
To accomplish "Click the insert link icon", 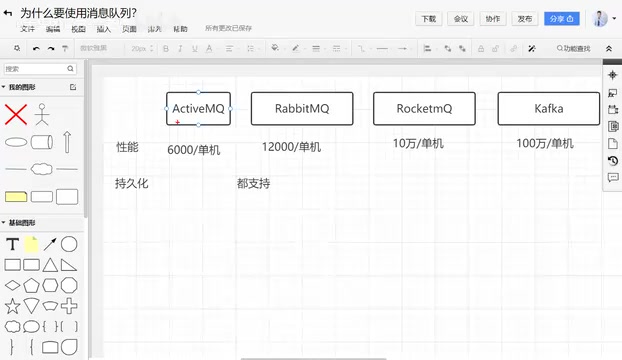I will coord(514,48).
